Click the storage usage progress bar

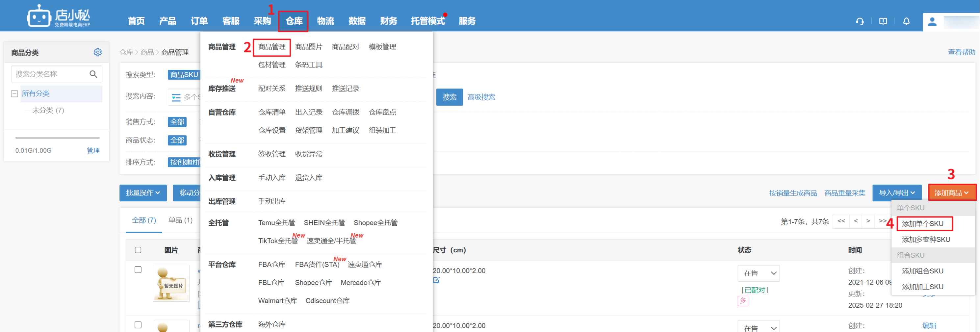click(x=58, y=138)
